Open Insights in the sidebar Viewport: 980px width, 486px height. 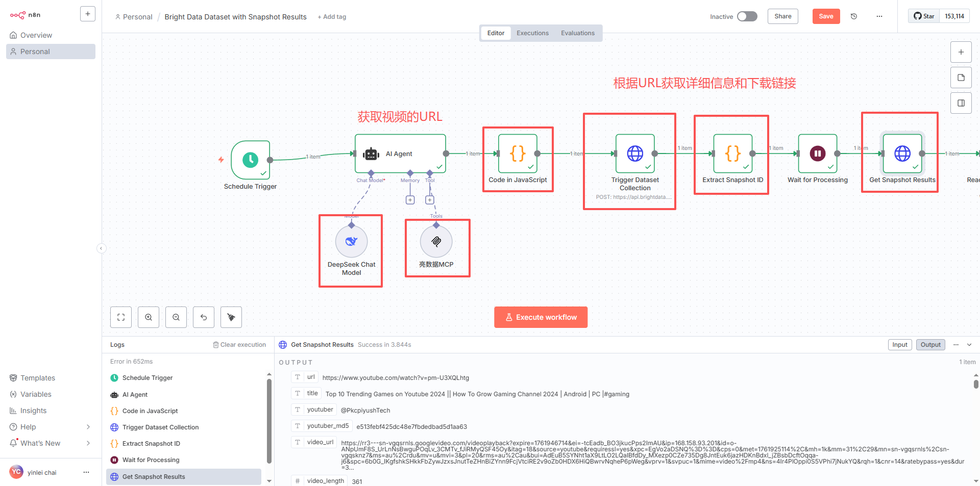51,411
